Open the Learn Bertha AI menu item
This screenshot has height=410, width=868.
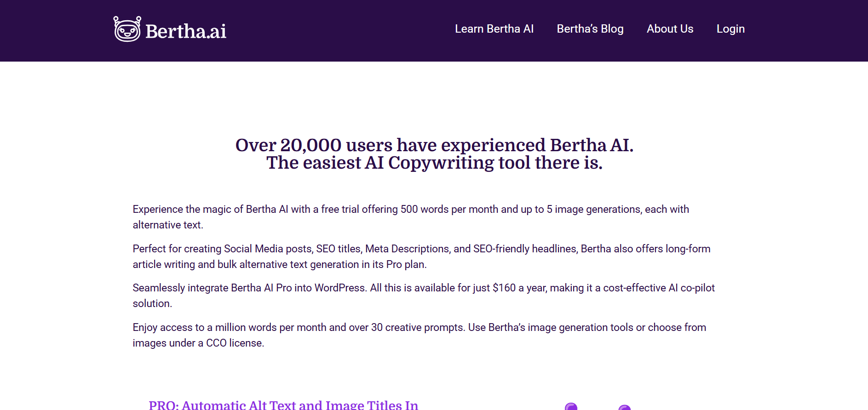click(x=494, y=29)
